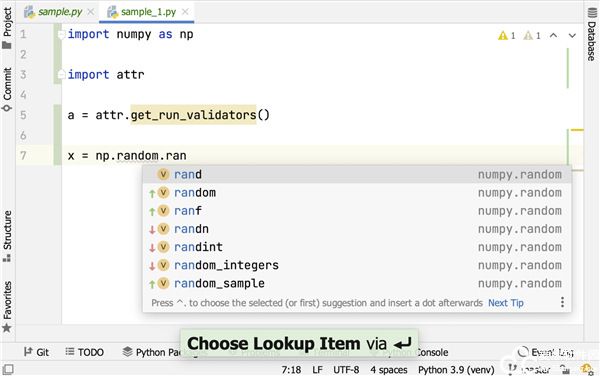The image size is (600, 376).
Task: Toggle tool window bars at bottom-left corner
Action: [8, 369]
